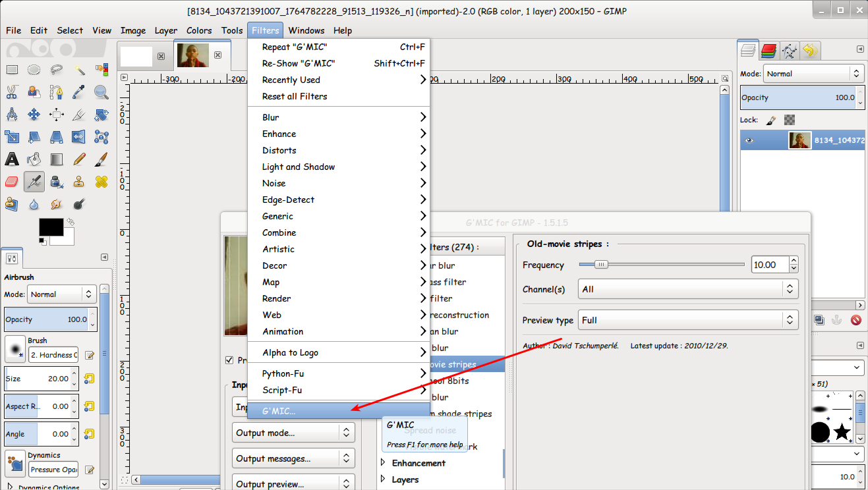Open the Channels tab in layers dock
The width and height of the screenshot is (868, 490).
(x=768, y=50)
